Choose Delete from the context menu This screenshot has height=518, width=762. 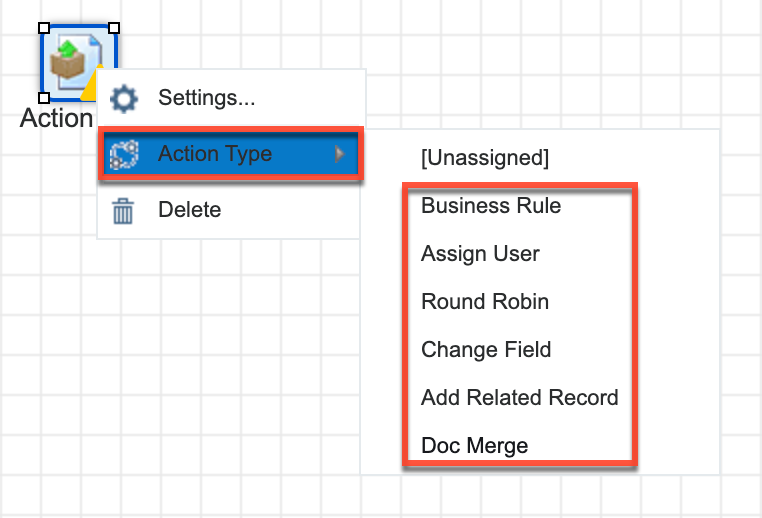pos(189,211)
